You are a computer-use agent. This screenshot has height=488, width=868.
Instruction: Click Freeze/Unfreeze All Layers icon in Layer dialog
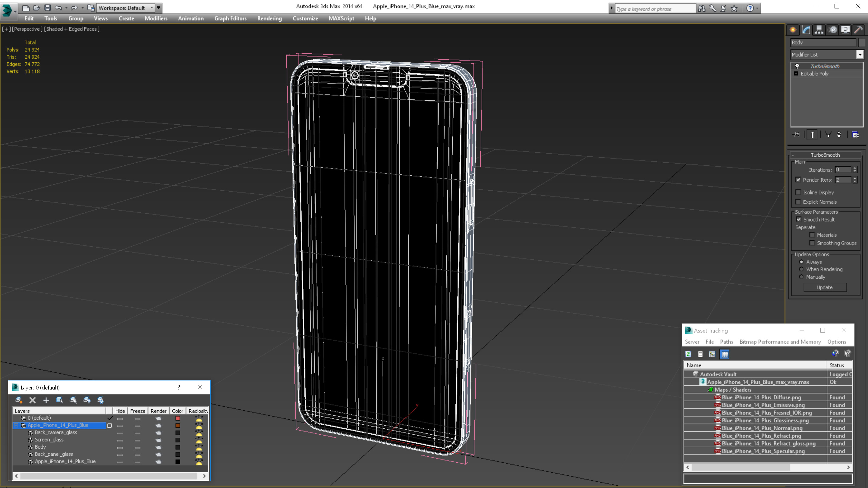100,400
